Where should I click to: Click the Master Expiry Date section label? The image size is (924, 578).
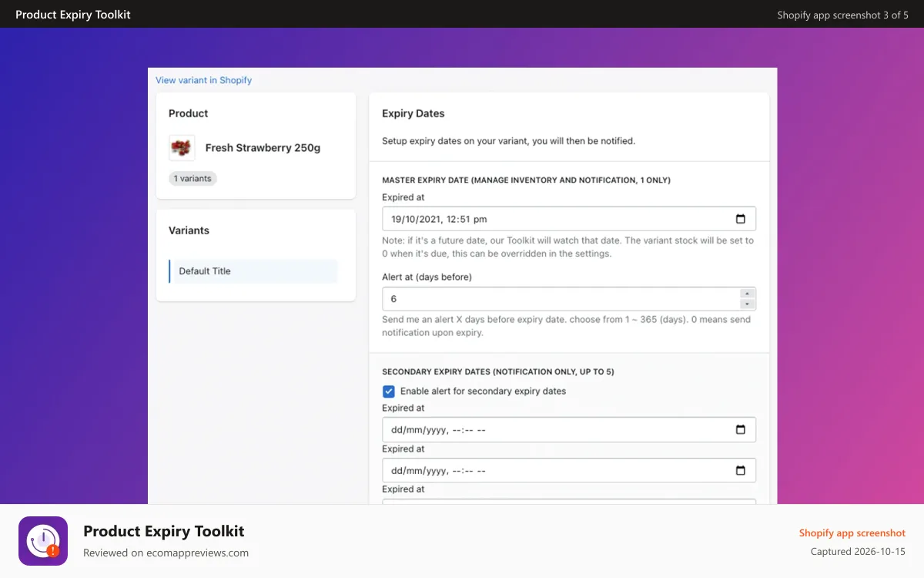tap(526, 180)
